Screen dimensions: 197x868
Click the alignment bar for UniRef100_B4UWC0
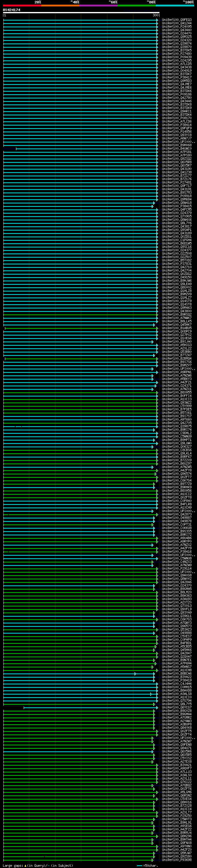pyautogui.click(x=87, y=149)
